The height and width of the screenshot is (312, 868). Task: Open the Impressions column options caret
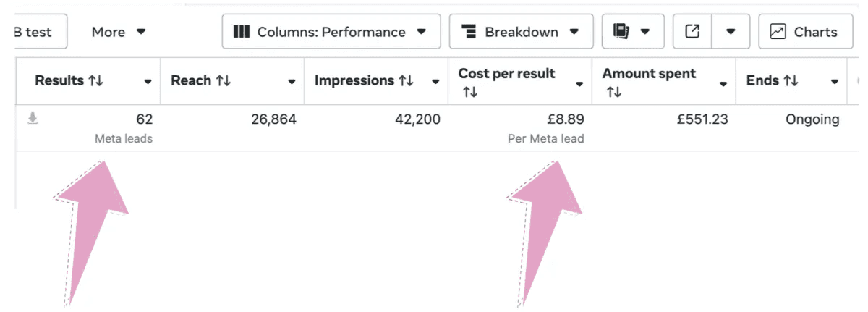(x=435, y=82)
